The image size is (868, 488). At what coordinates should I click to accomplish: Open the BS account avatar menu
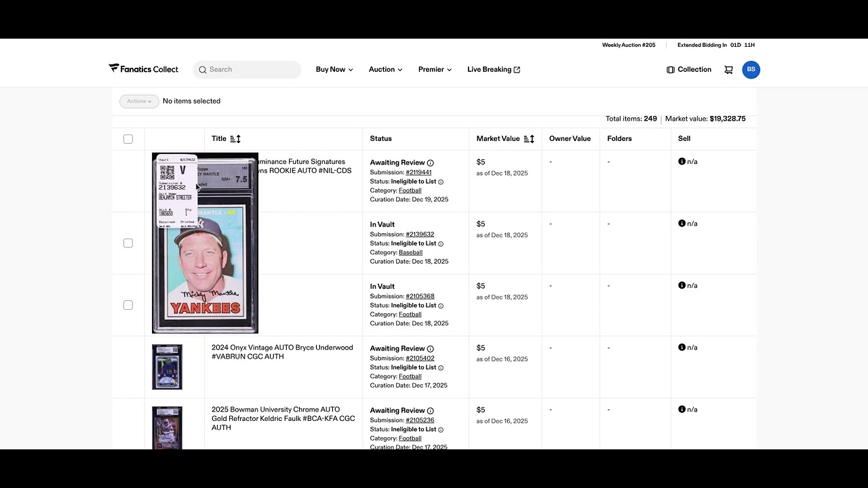(x=751, y=70)
